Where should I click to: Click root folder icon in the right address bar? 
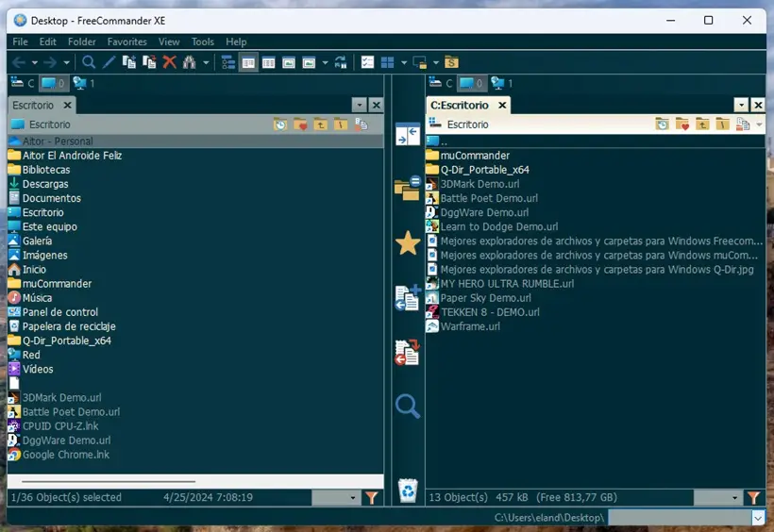click(x=722, y=125)
